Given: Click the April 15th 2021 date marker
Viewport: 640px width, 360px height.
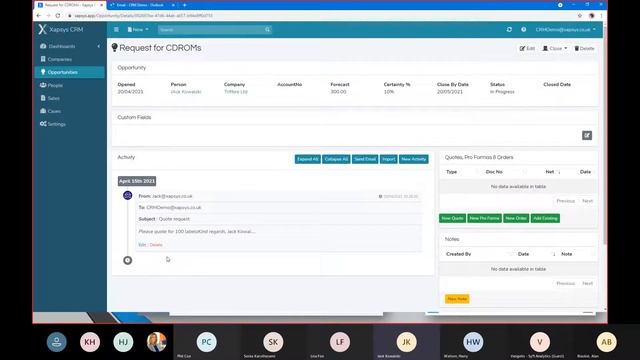Looking at the screenshot, I should (137, 181).
